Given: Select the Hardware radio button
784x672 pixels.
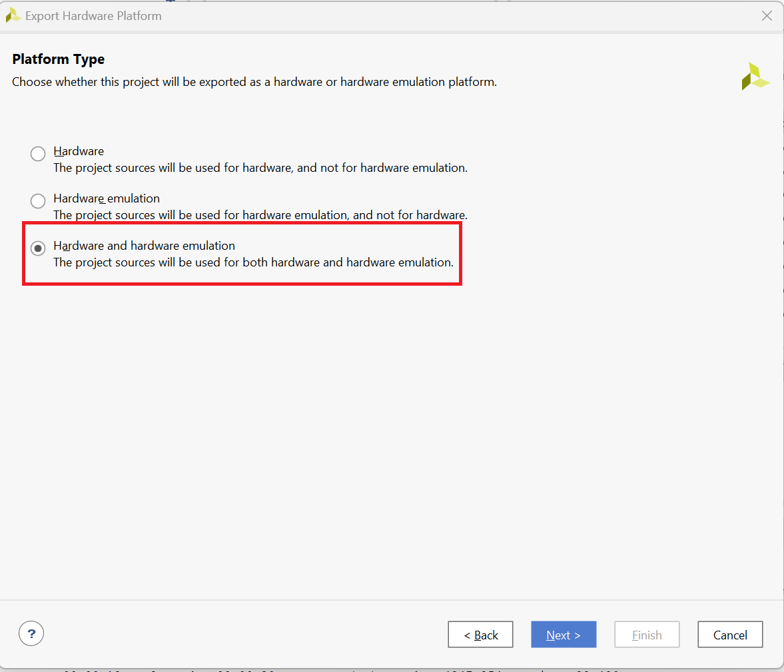Looking at the screenshot, I should 38,153.
